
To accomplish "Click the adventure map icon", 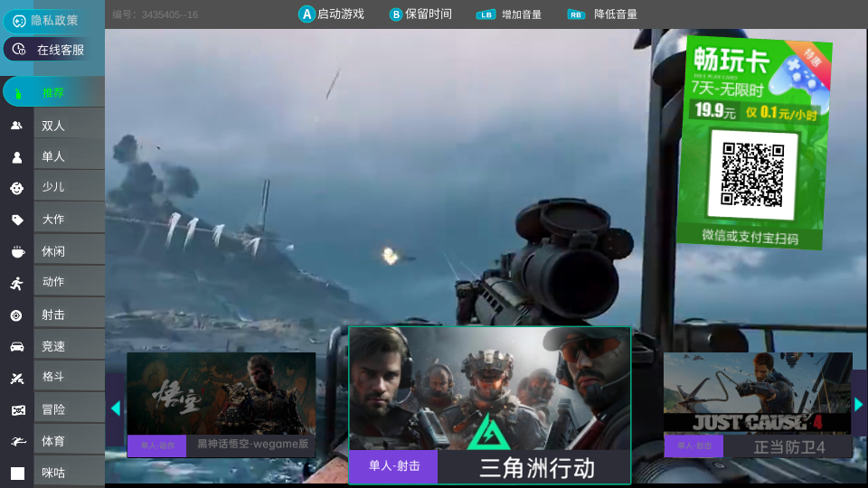I will [18, 410].
